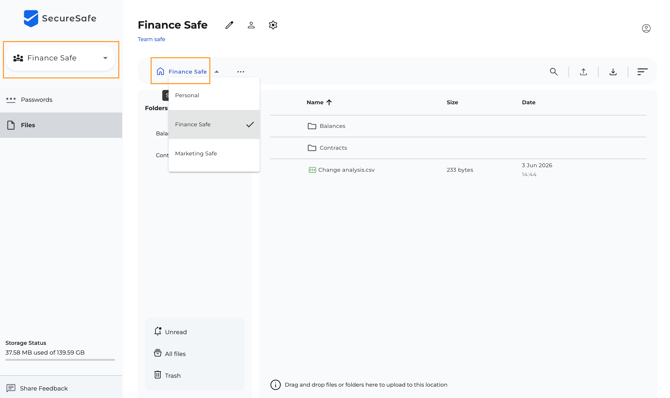
Task: Expand the Finance Safe sidebar selector
Action: pos(61,58)
